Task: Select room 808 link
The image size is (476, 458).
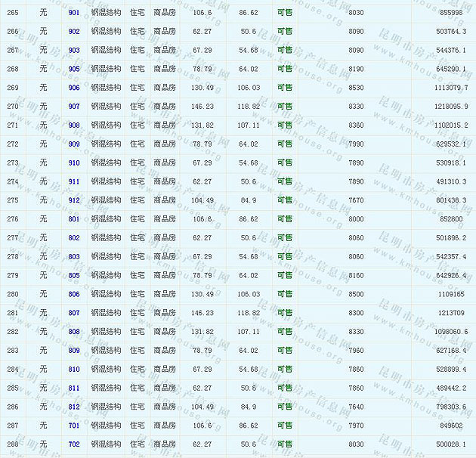Action: 73,332
